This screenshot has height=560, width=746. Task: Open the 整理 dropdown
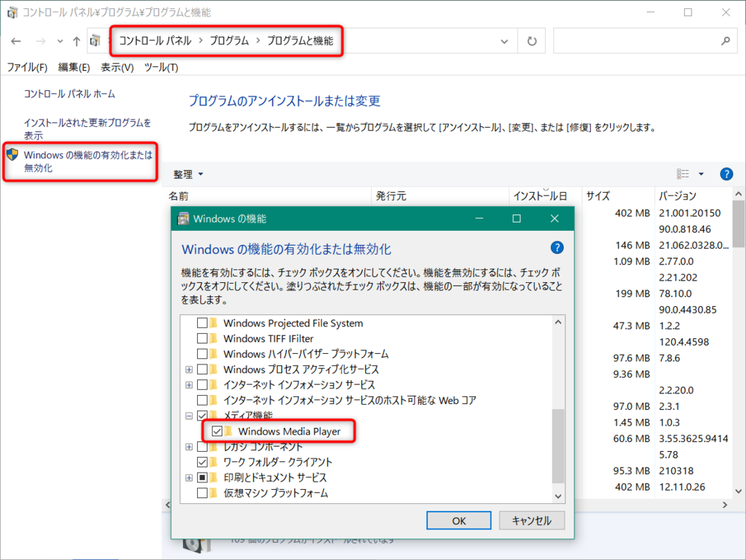tap(188, 174)
